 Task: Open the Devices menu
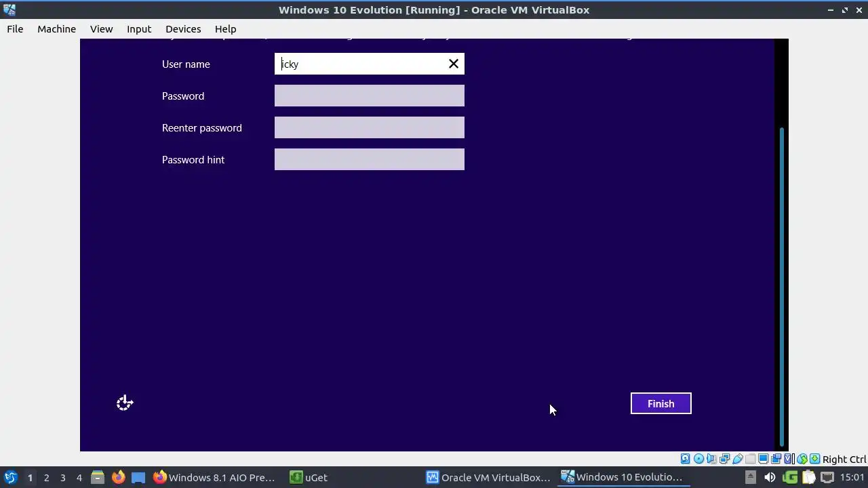(x=183, y=29)
